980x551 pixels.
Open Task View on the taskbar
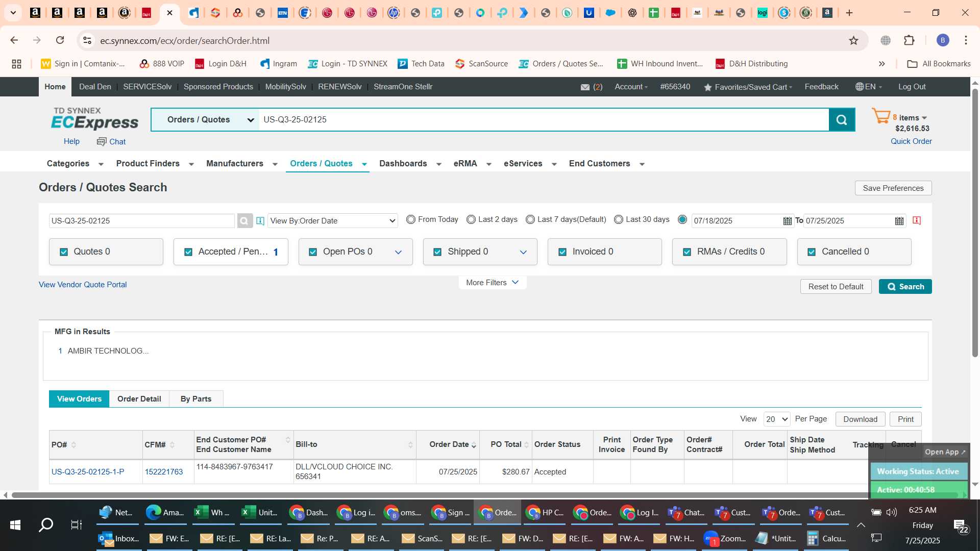(x=77, y=524)
